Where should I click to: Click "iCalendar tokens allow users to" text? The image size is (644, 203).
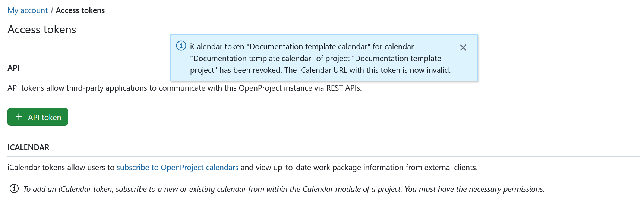click(61, 168)
